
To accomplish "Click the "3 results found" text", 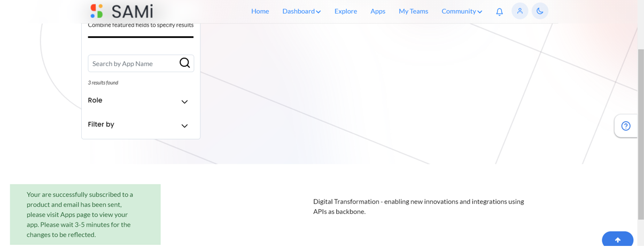I will [x=103, y=83].
